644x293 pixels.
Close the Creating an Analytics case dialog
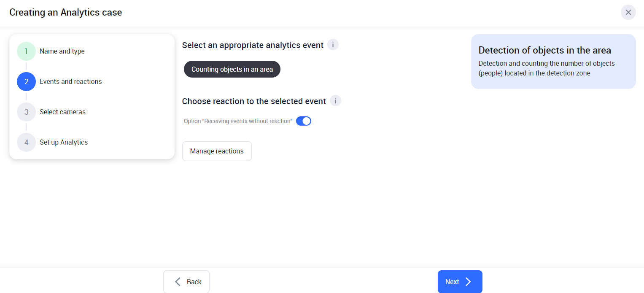(628, 12)
